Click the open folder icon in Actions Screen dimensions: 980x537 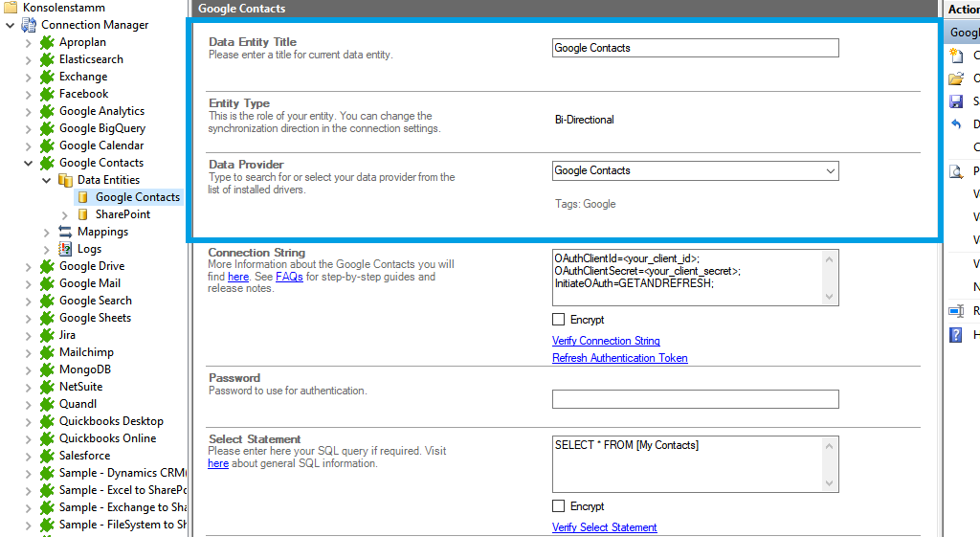955,78
